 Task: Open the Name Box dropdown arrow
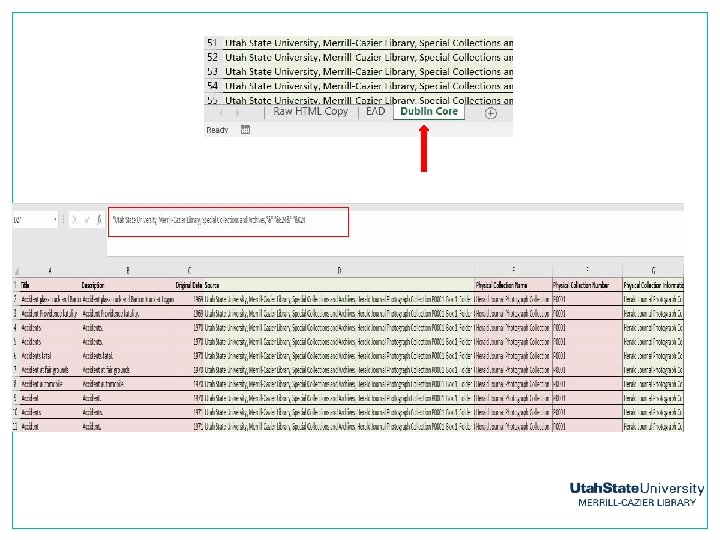coord(55,220)
